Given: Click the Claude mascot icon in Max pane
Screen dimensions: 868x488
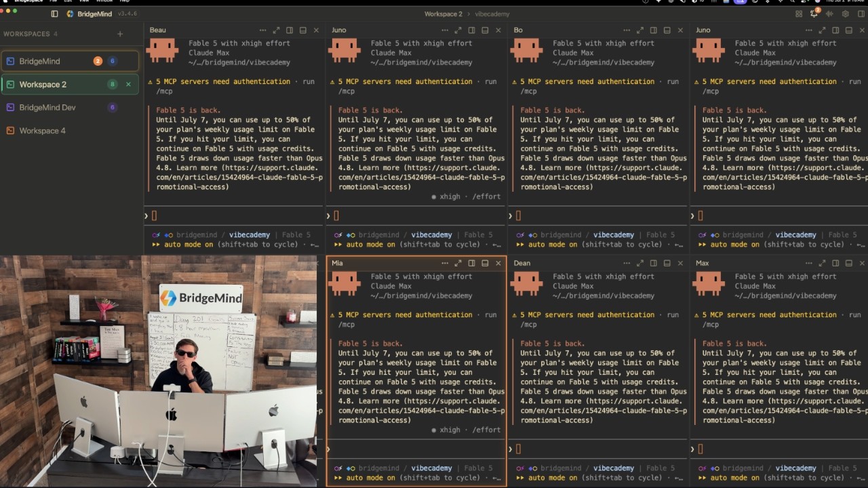Looking at the screenshot, I should (x=709, y=283).
